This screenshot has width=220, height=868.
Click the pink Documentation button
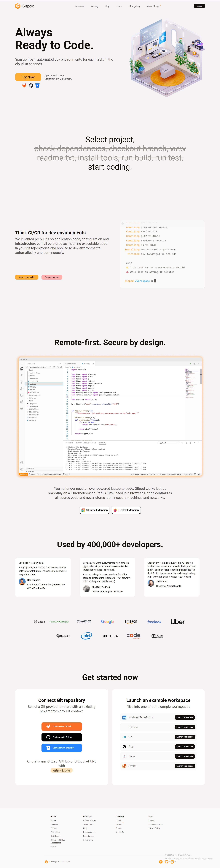click(x=52, y=277)
